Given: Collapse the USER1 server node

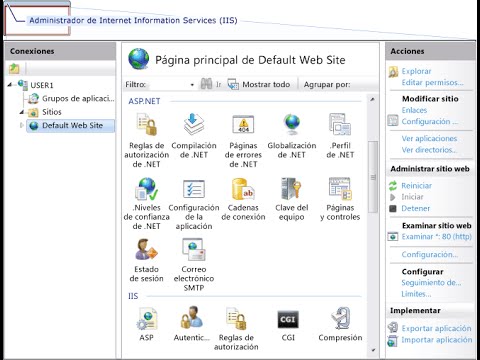Looking at the screenshot, I should tap(10, 85).
